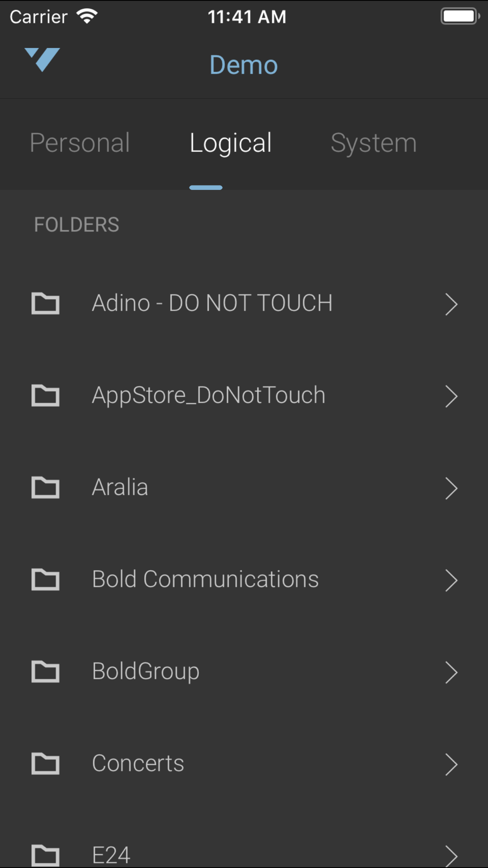This screenshot has height=868, width=488.
Task: Click the Bold Communications folder icon
Action: coord(45,579)
